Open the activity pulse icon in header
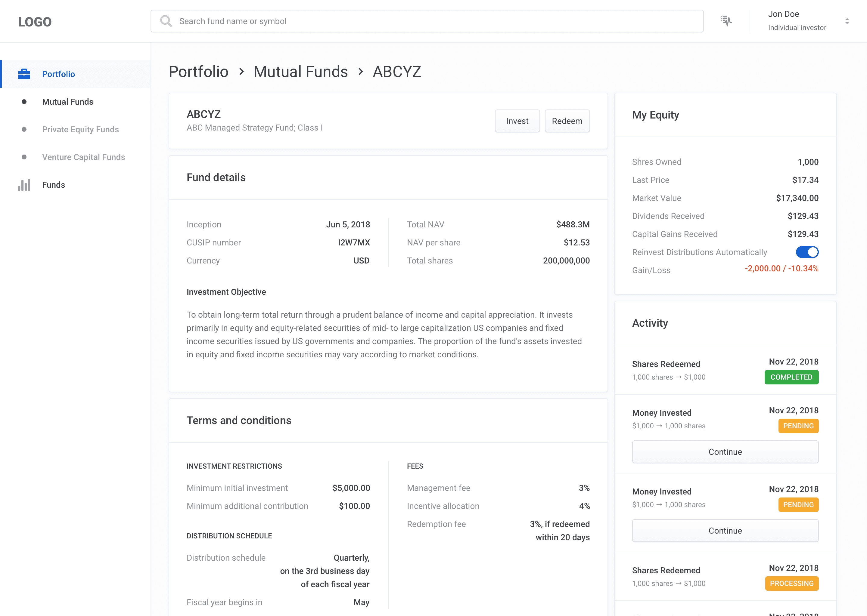Viewport: 867px width, 616px height. point(726,21)
